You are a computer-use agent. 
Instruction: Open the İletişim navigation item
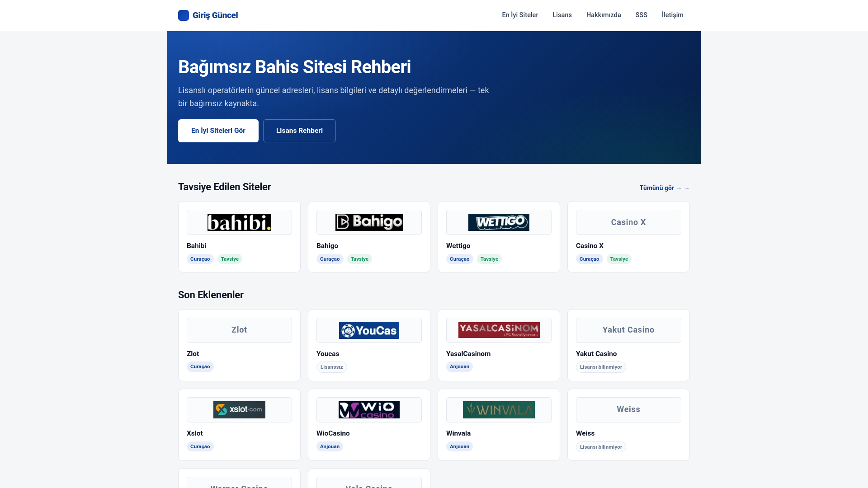(672, 15)
